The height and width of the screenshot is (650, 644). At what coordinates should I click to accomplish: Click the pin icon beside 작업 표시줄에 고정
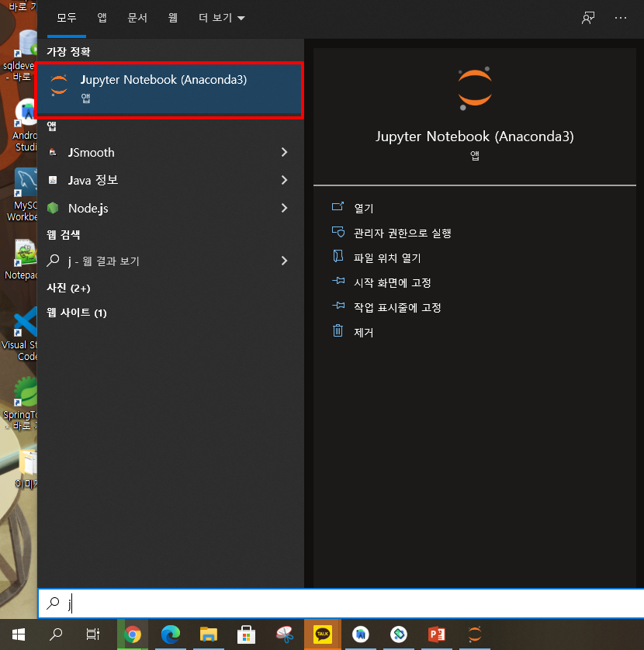338,306
